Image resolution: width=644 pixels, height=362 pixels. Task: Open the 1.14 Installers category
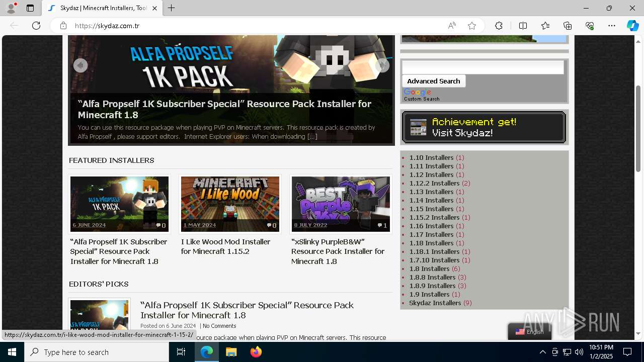click(431, 200)
